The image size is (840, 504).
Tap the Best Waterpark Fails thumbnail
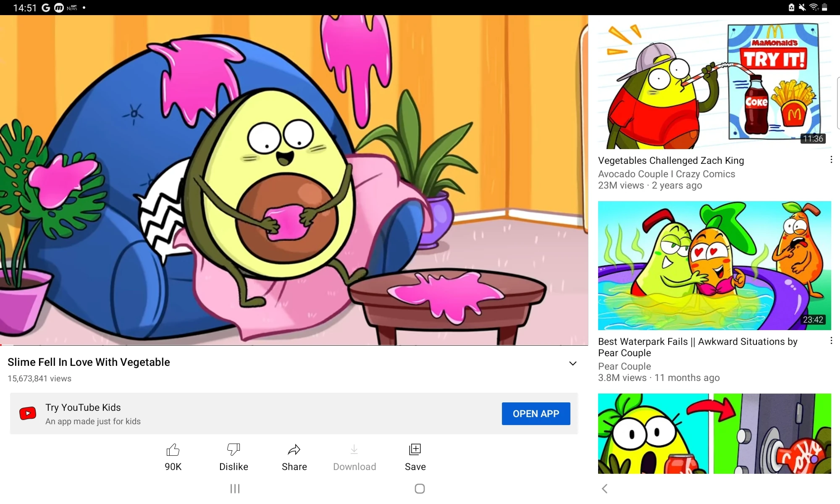point(714,265)
